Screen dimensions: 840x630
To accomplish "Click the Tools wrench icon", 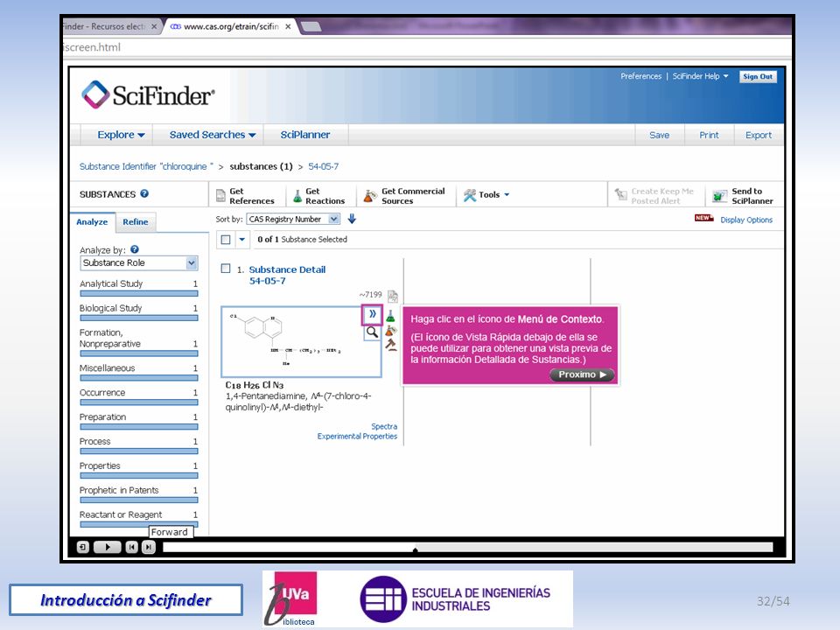I will pos(470,195).
